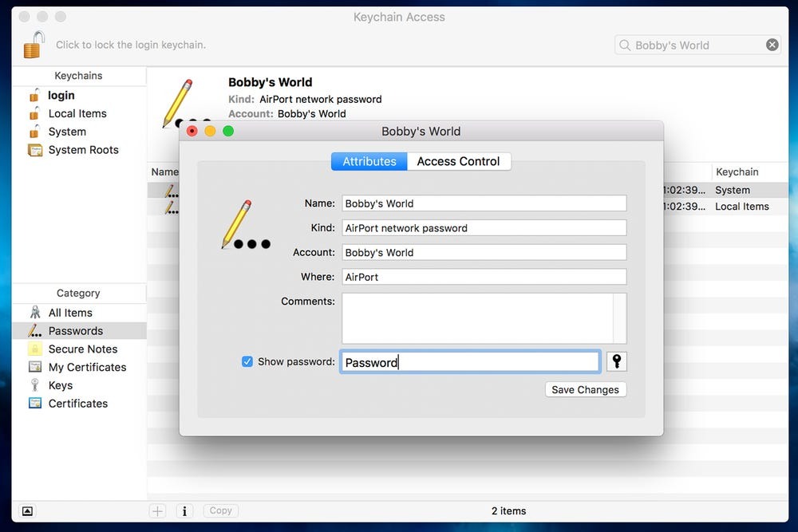Click the Comments field scrollbar
The width and height of the screenshot is (798, 532).
tap(620, 318)
